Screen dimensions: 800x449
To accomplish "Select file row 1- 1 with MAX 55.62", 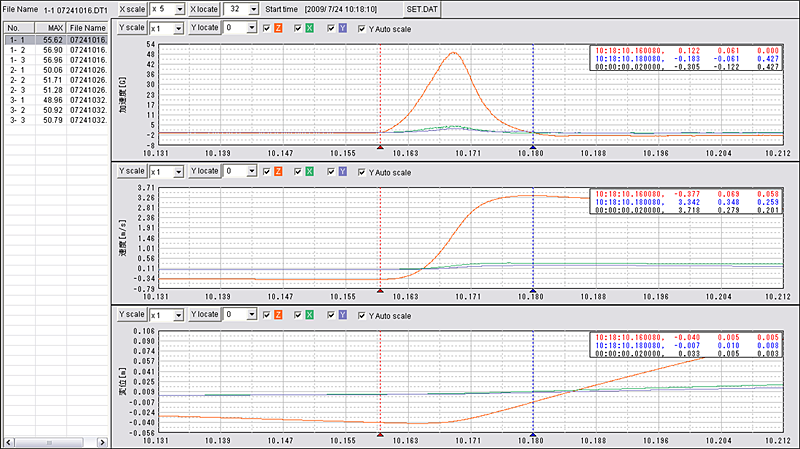I will point(57,40).
